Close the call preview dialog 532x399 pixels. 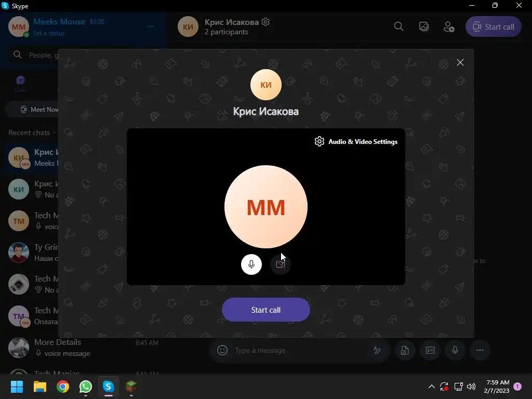[x=460, y=62]
